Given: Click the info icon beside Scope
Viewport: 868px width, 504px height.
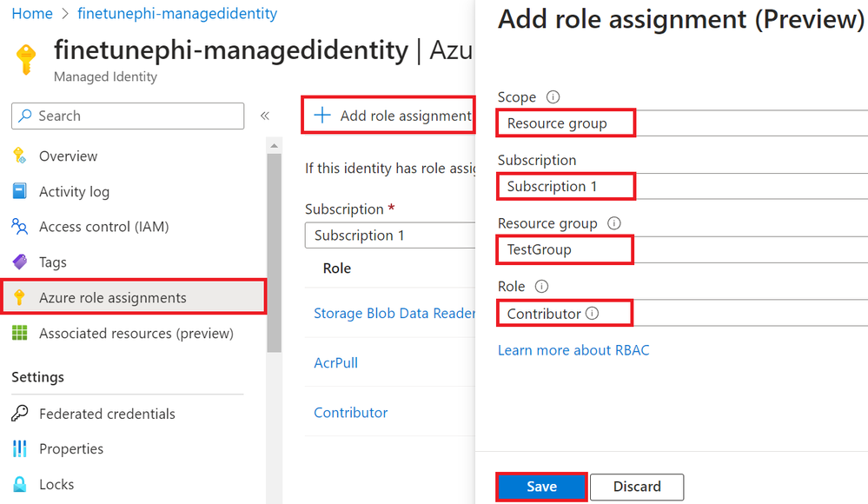Looking at the screenshot, I should 553,97.
